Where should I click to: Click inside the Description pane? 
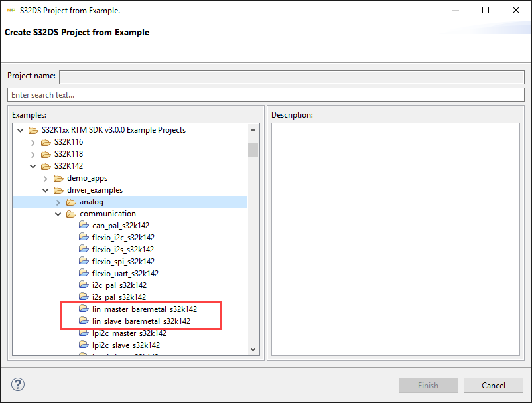(395, 240)
